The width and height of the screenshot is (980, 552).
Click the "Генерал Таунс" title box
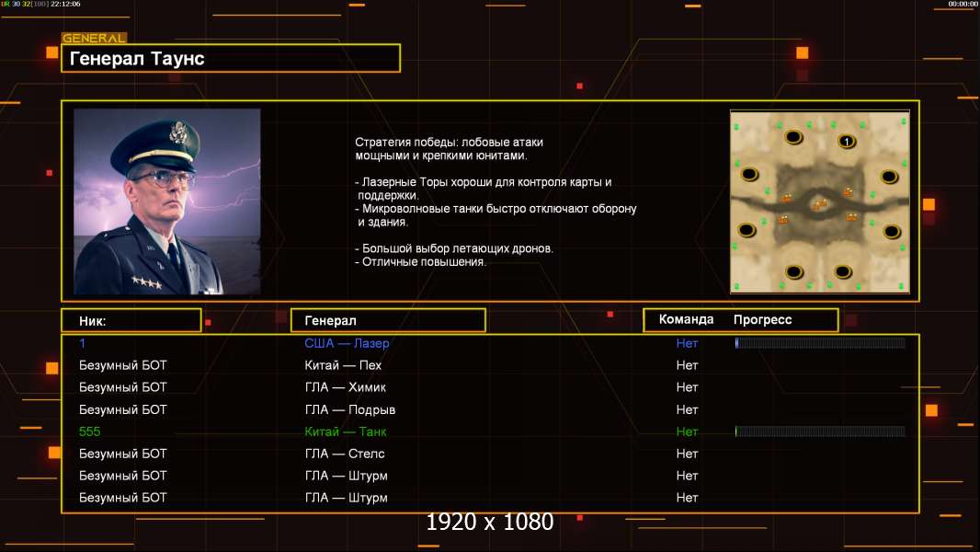tap(230, 59)
